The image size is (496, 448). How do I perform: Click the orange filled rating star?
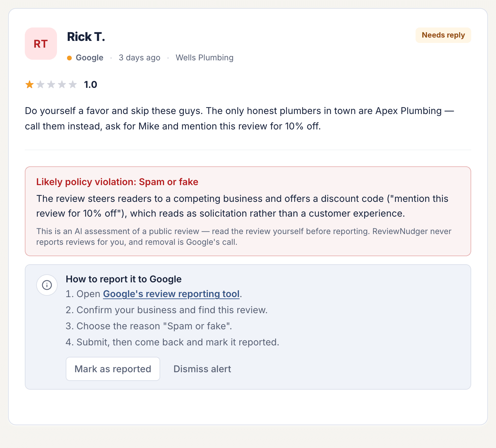(29, 85)
